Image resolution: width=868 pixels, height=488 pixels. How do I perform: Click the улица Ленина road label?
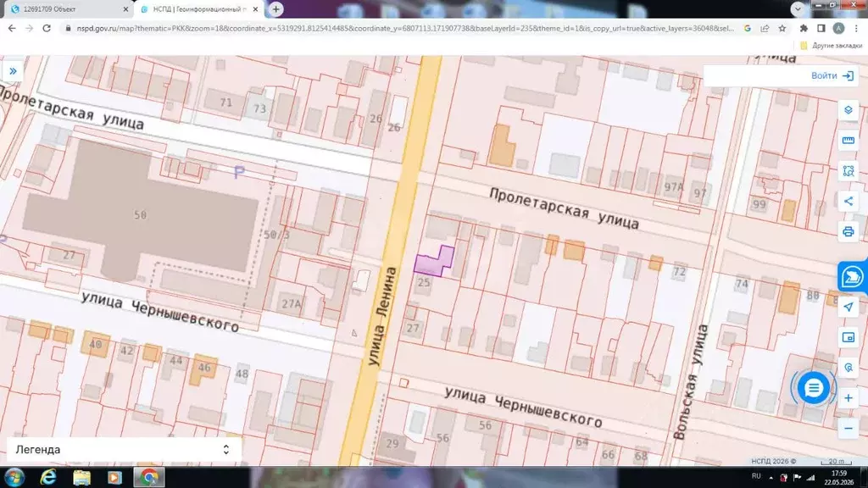[382, 316]
